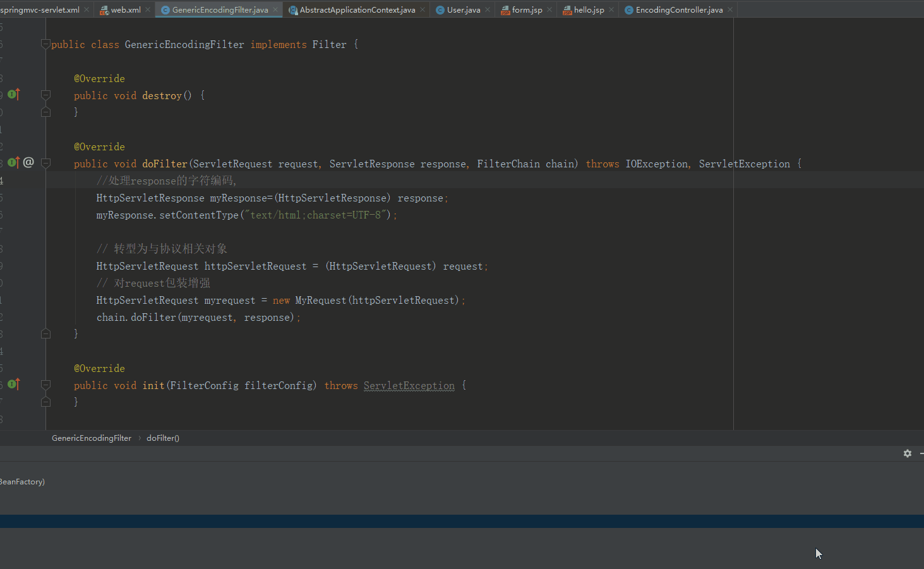Place cursor in the setContentType string literal
This screenshot has width=924, height=569.
316,215
